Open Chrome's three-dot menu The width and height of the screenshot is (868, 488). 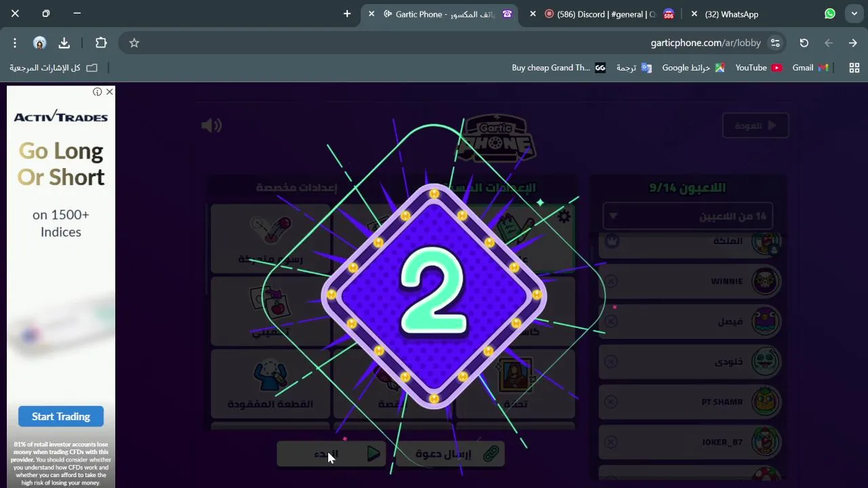(x=15, y=43)
